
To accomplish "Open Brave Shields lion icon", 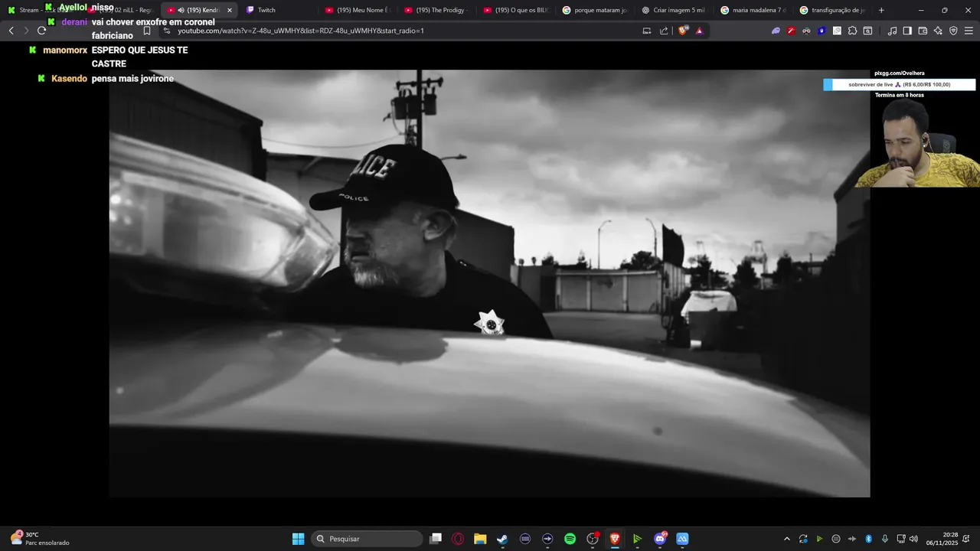I will pos(684,31).
